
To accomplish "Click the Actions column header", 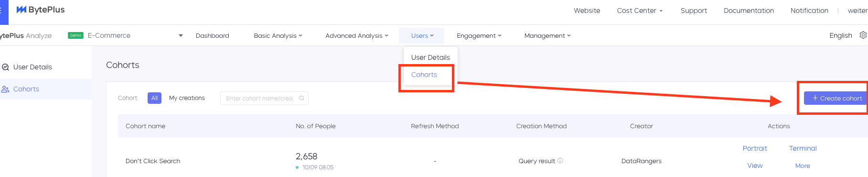I will pos(779,126).
